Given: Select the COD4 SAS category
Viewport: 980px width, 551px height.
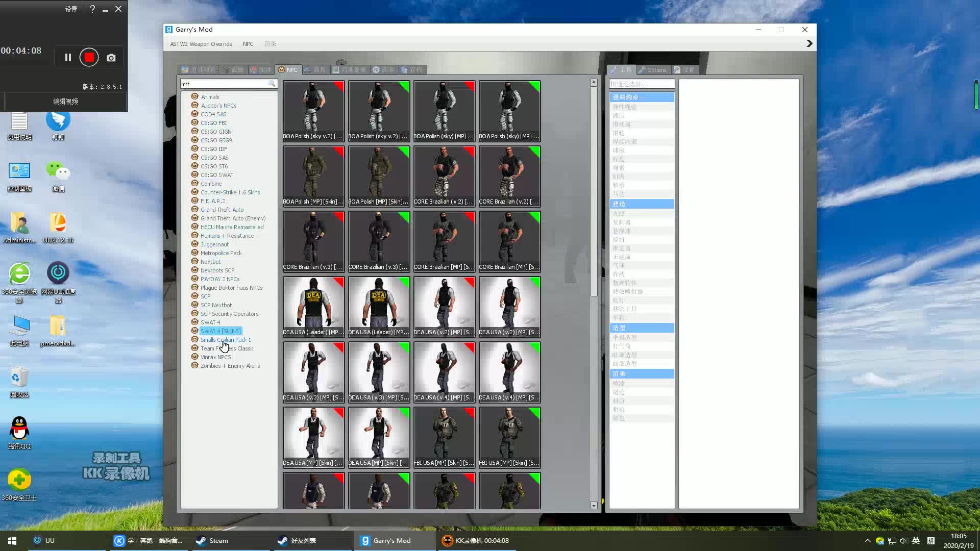Looking at the screenshot, I should 213,114.
